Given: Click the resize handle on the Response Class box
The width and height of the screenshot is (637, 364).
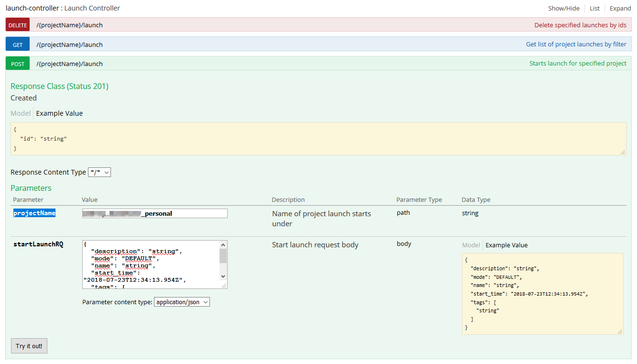Looking at the screenshot, I should click(x=622, y=152).
